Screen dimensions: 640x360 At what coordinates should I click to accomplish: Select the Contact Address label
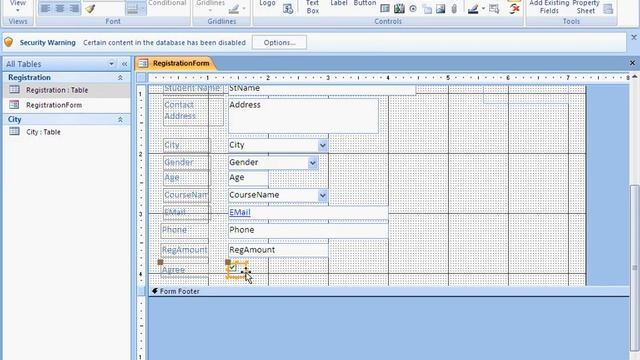[x=193, y=111]
